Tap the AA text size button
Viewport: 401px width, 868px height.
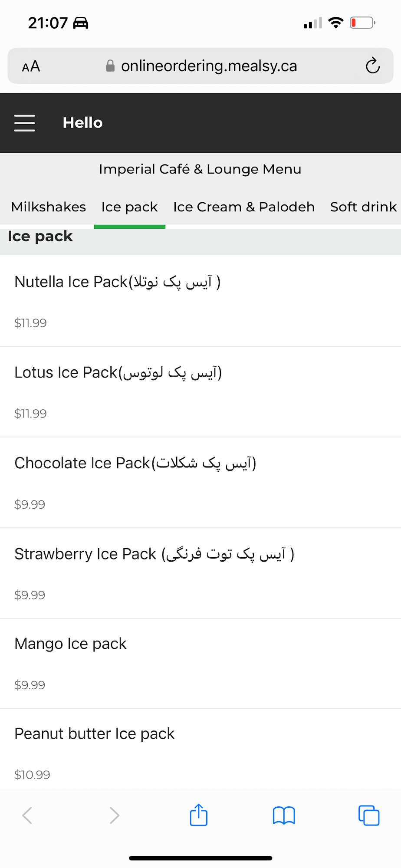pos(31,66)
